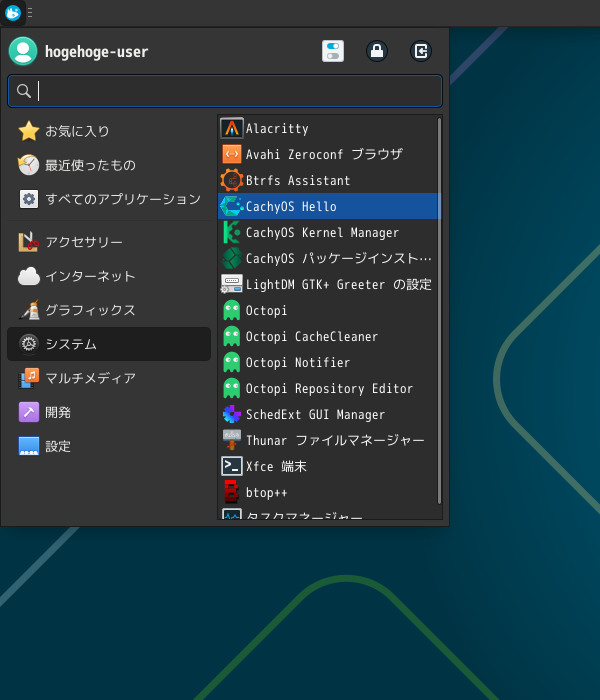This screenshot has width=600, height=700.
Task: Open CachyOS Kernel Manager
Action: 322,232
